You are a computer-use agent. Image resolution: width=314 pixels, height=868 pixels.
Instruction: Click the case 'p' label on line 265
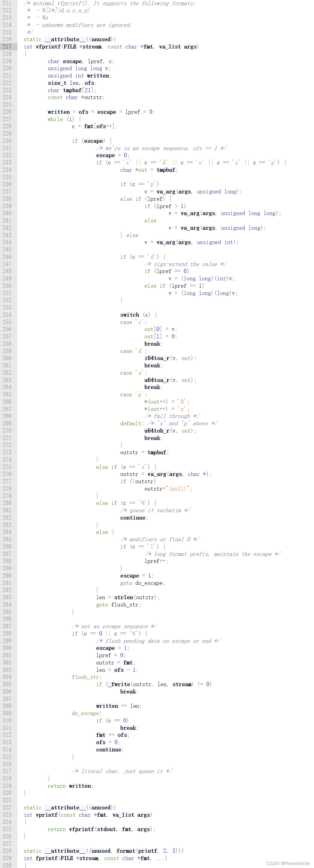(133, 394)
